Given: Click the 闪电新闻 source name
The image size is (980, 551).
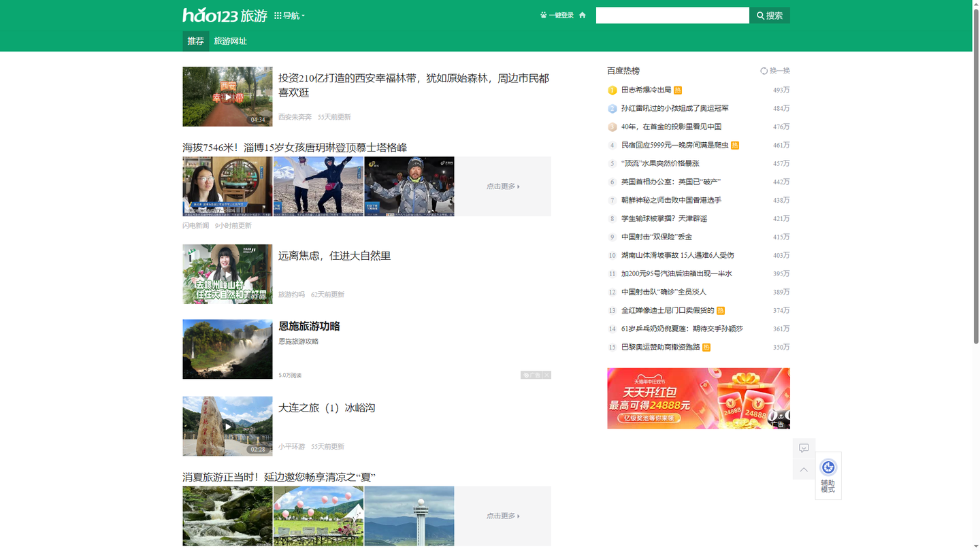Looking at the screenshot, I should click(196, 225).
